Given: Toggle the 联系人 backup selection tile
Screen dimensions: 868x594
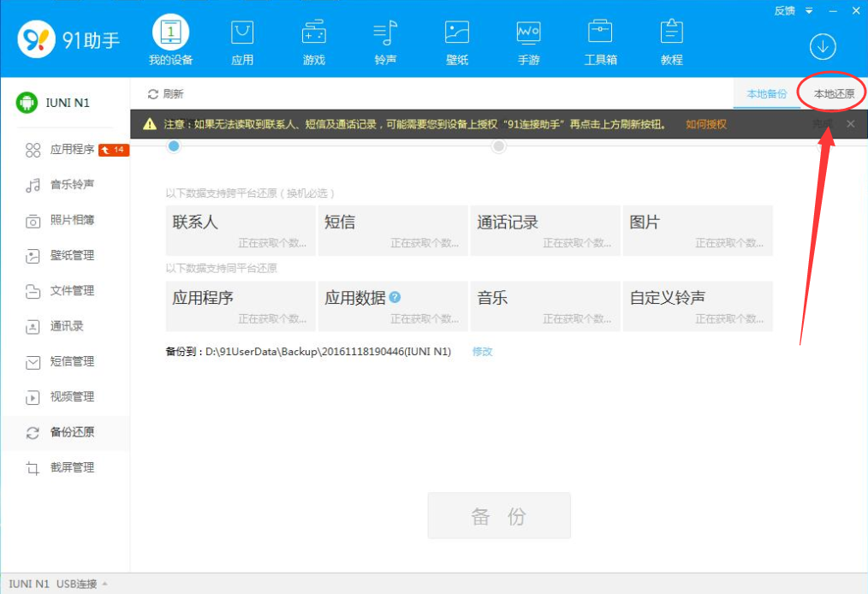Looking at the screenshot, I should (240, 229).
